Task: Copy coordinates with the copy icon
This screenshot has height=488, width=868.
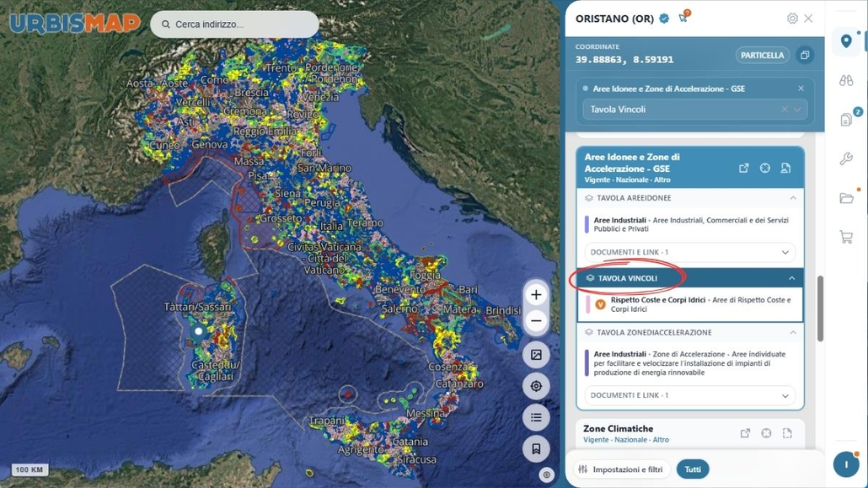Action: (805, 55)
